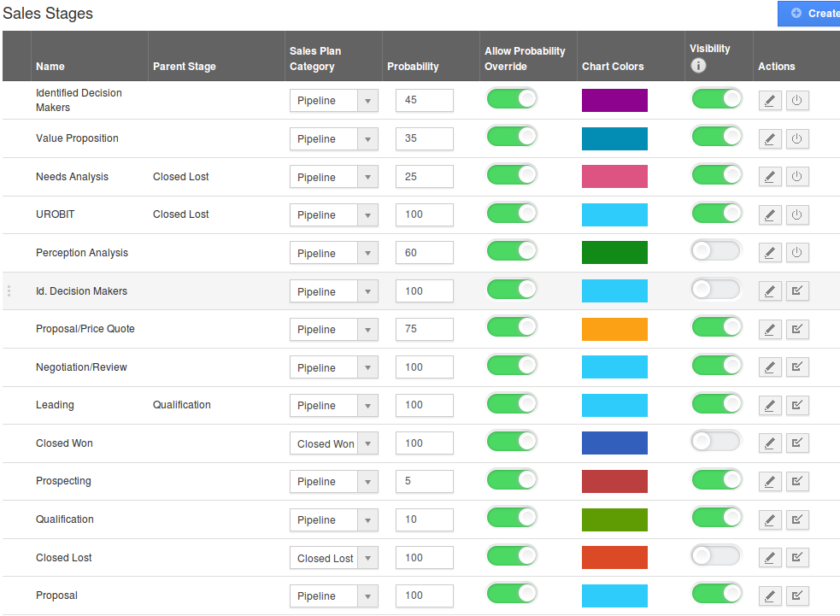The width and height of the screenshot is (840, 616).
Task: Click the checkmark action icon for Proposal/Price Quote
Action: click(x=797, y=329)
